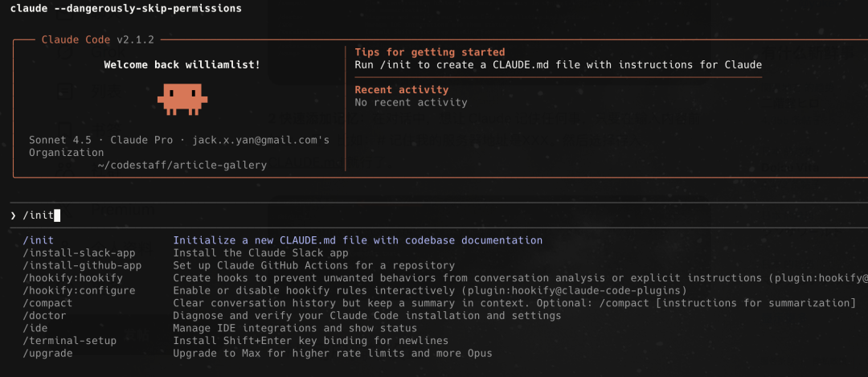Image resolution: width=868 pixels, height=377 pixels.
Task: Click the /ide command suggestion
Action: tap(35, 328)
